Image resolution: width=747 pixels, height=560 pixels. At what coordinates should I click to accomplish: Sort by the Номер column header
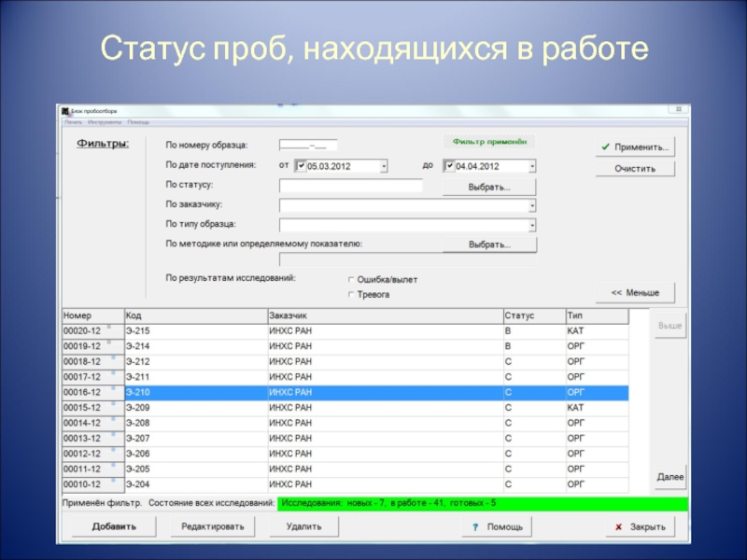[93, 315]
